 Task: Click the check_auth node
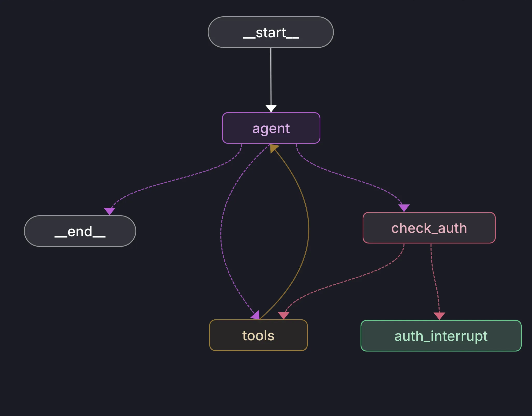pos(429,228)
